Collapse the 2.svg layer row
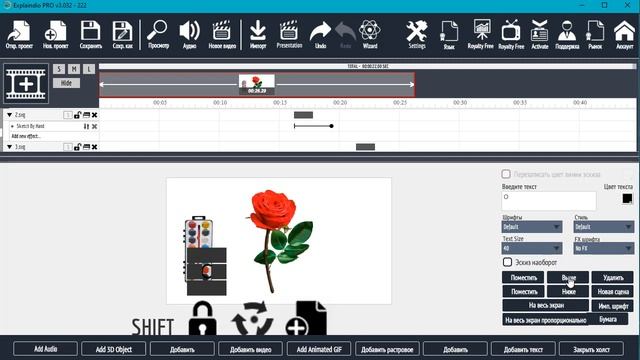 click(9, 115)
